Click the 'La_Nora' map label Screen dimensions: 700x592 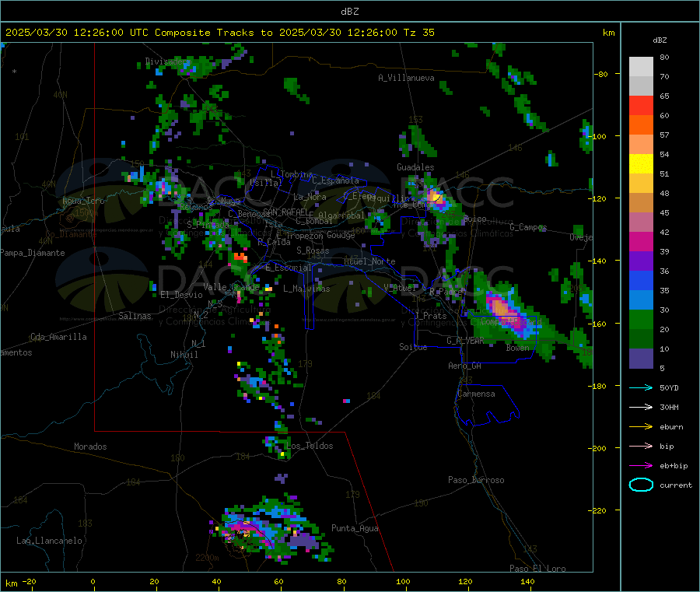click(x=310, y=197)
